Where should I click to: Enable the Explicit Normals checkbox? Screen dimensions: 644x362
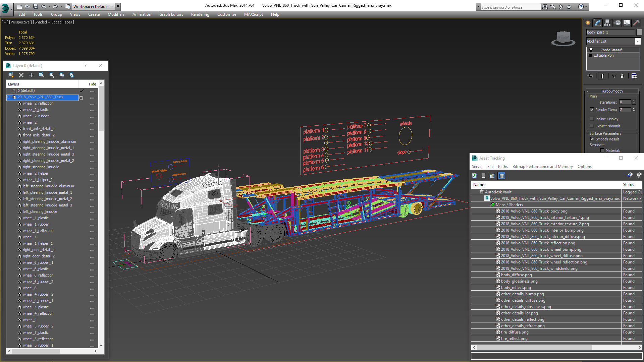tap(592, 126)
